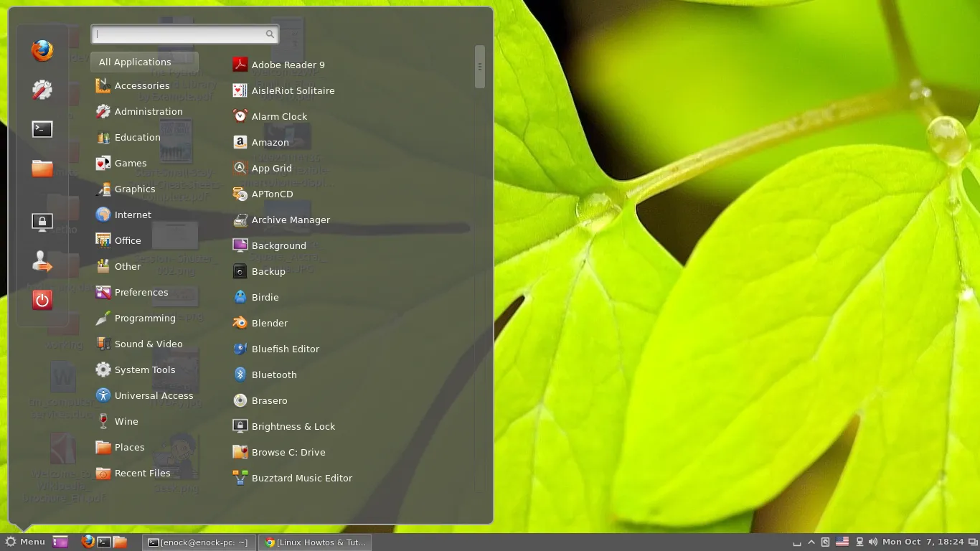Expand hidden tray icons with the up chevron
The width and height of the screenshot is (980, 551).
811,542
